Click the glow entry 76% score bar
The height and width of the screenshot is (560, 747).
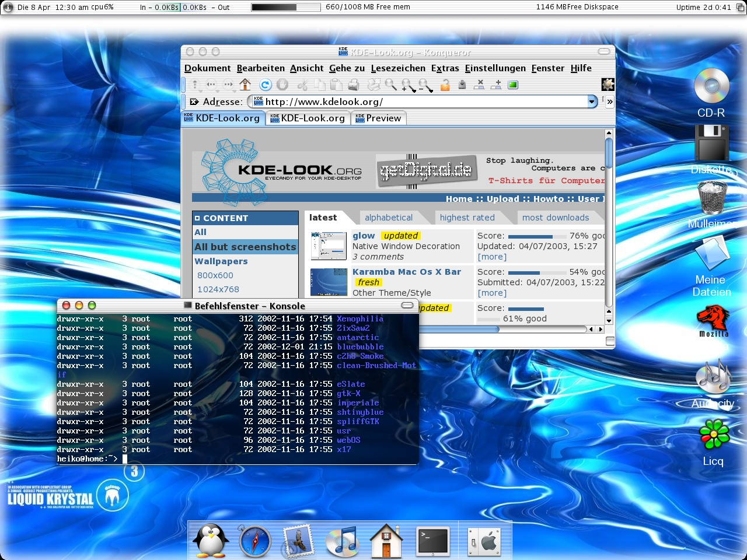[x=537, y=236]
